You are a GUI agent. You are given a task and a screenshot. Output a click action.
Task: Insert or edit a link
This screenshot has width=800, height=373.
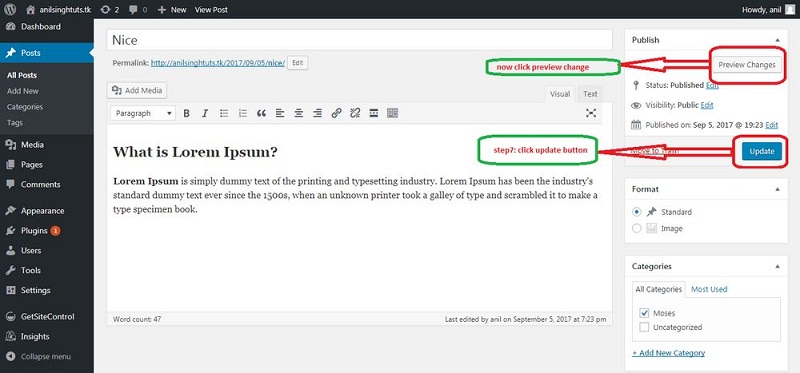click(336, 113)
